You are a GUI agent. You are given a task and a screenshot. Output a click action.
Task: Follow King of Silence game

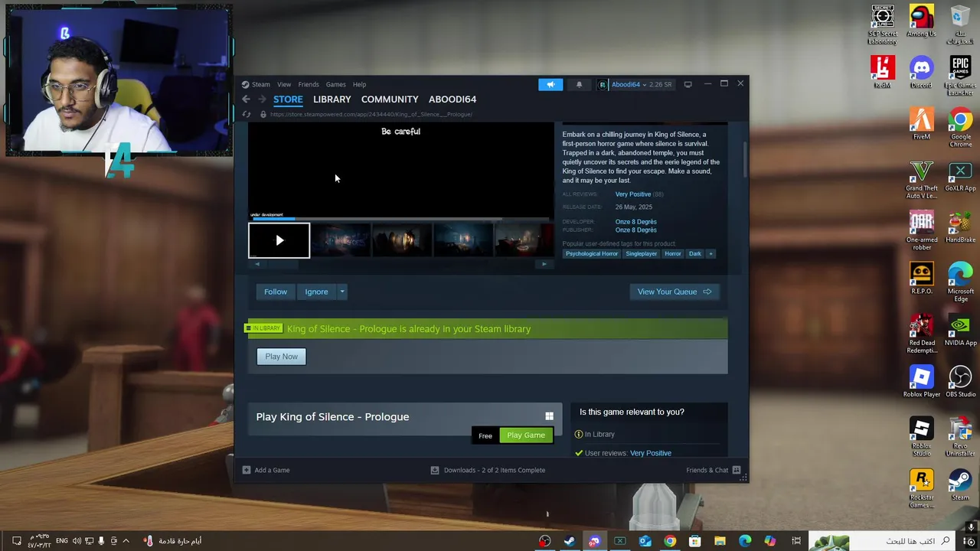(276, 292)
